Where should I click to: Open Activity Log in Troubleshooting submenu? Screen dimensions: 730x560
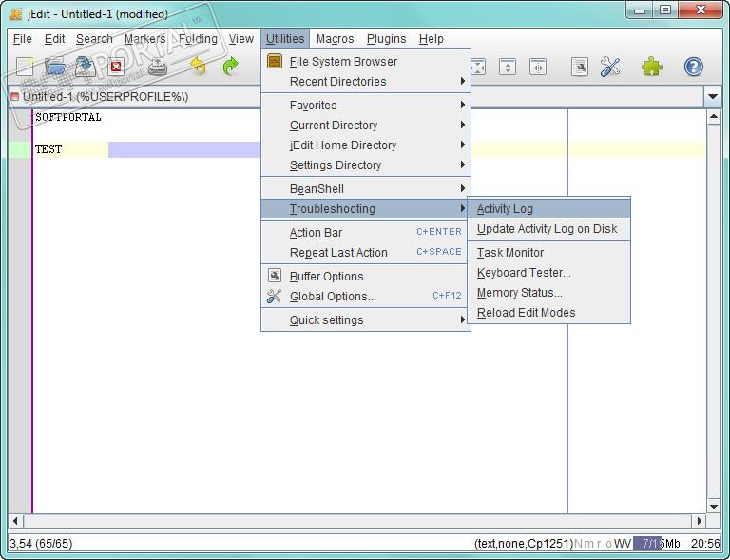point(548,209)
